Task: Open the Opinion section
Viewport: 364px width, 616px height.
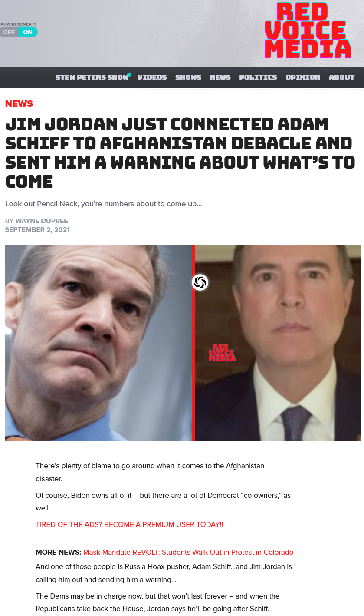Action: click(x=303, y=77)
